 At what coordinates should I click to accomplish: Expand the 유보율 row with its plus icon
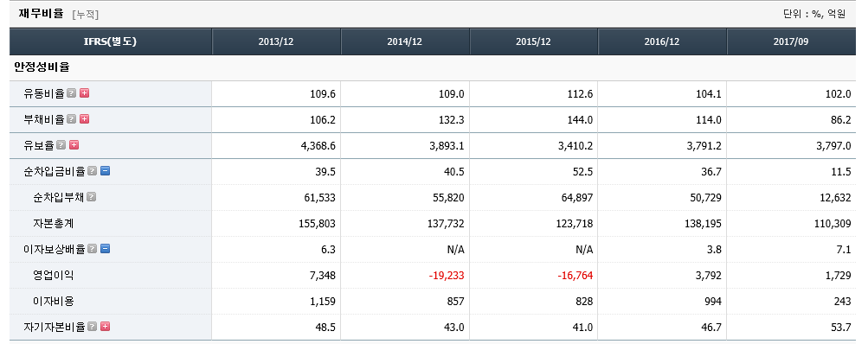tap(74, 145)
